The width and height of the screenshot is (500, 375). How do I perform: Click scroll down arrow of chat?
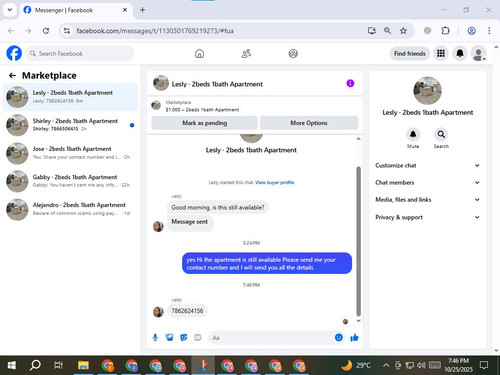coord(359,321)
